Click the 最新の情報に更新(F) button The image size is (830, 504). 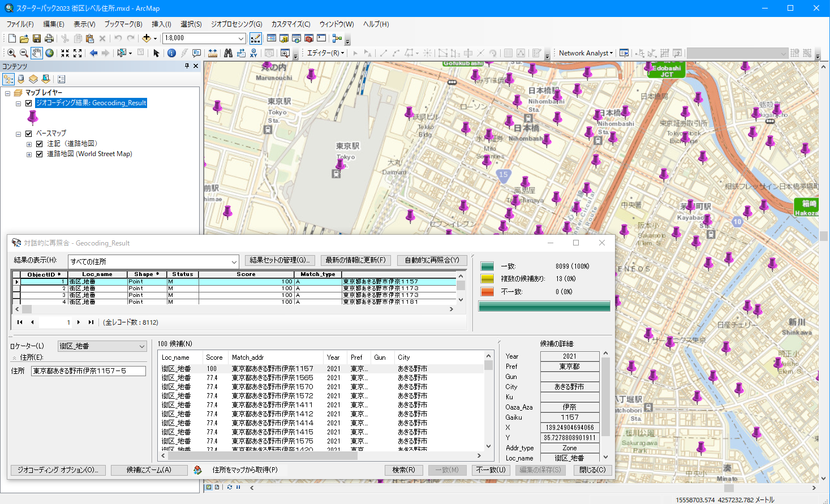(x=356, y=260)
